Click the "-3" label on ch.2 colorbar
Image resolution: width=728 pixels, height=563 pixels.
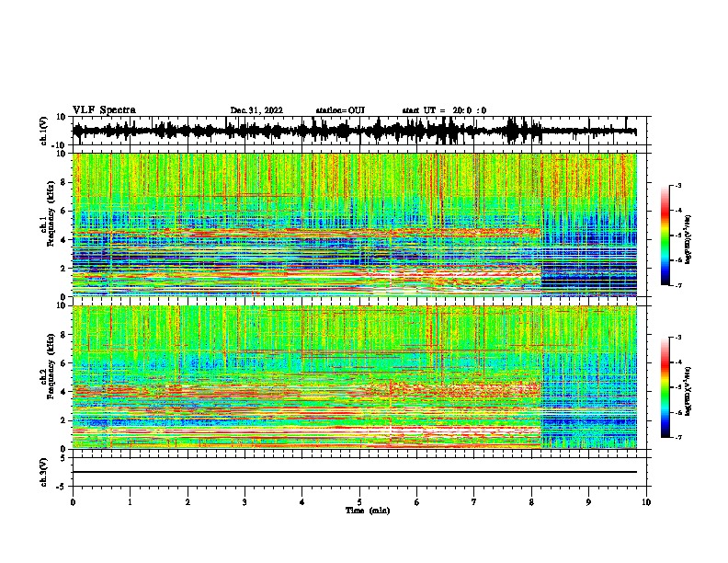pos(677,338)
